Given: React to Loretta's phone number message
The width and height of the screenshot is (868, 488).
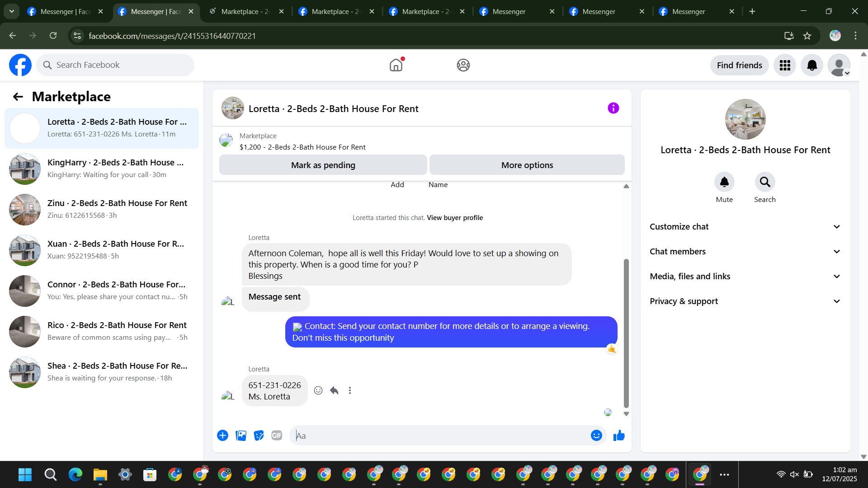Looking at the screenshot, I should point(318,390).
